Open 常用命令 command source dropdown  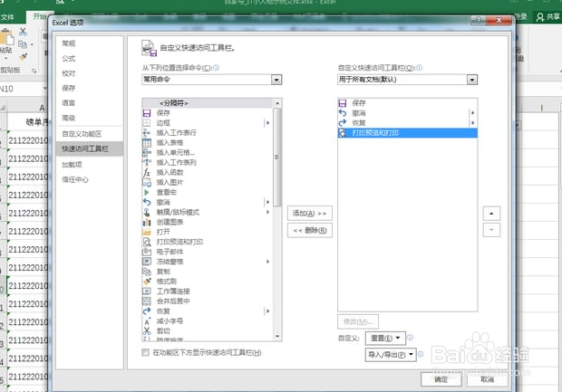tap(276, 80)
